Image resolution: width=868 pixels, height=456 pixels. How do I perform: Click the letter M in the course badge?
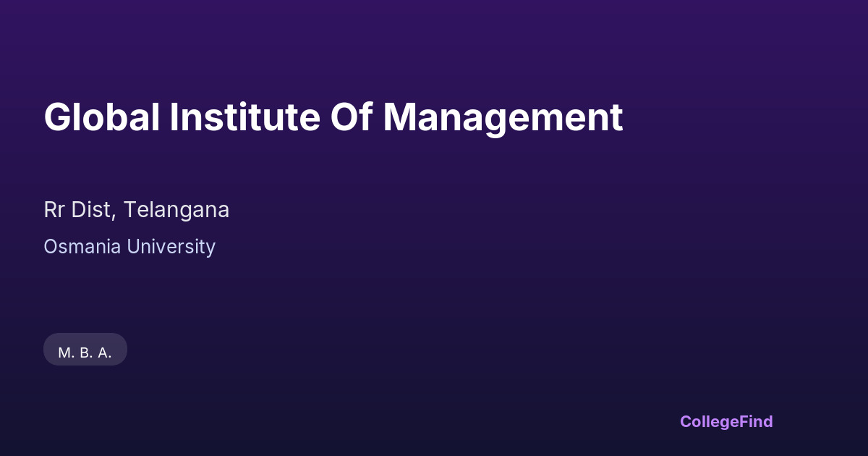pos(65,352)
